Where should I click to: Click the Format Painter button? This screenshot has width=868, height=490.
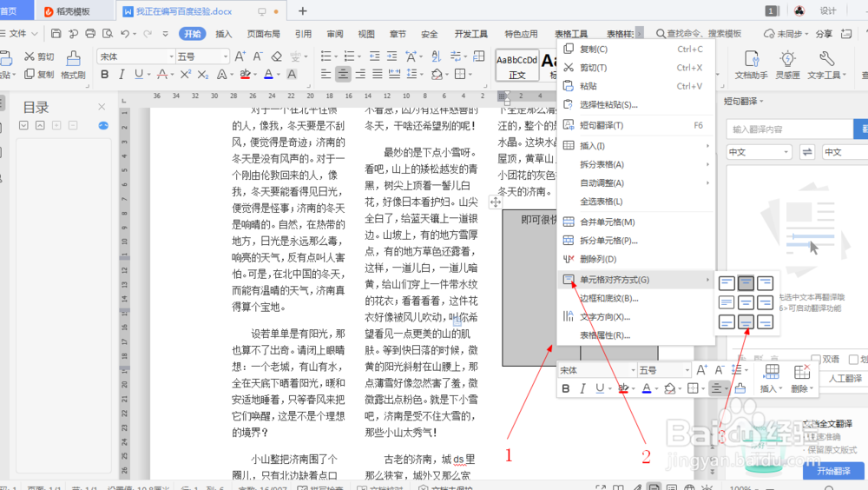tap(73, 65)
